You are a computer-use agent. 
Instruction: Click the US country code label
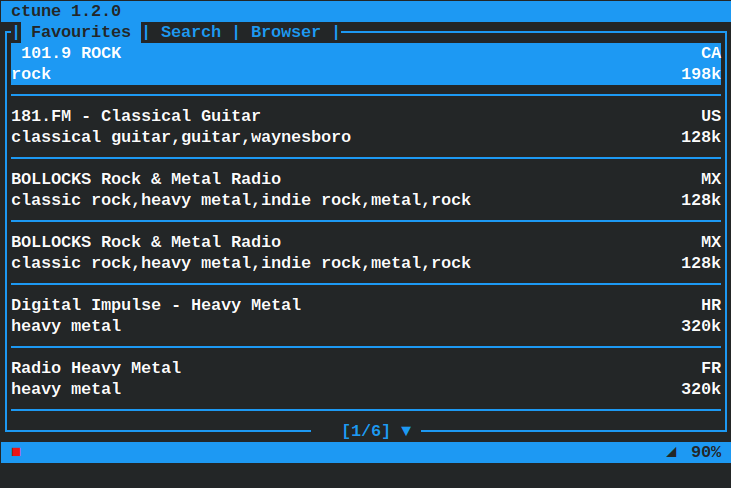point(711,116)
